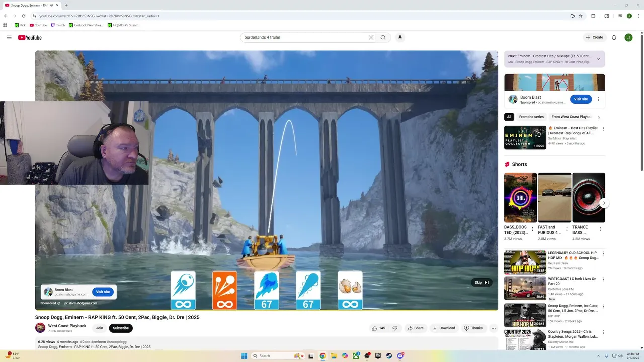This screenshot has width=644, height=362.
Task: Open the notifications bell
Action: pyautogui.click(x=614, y=37)
